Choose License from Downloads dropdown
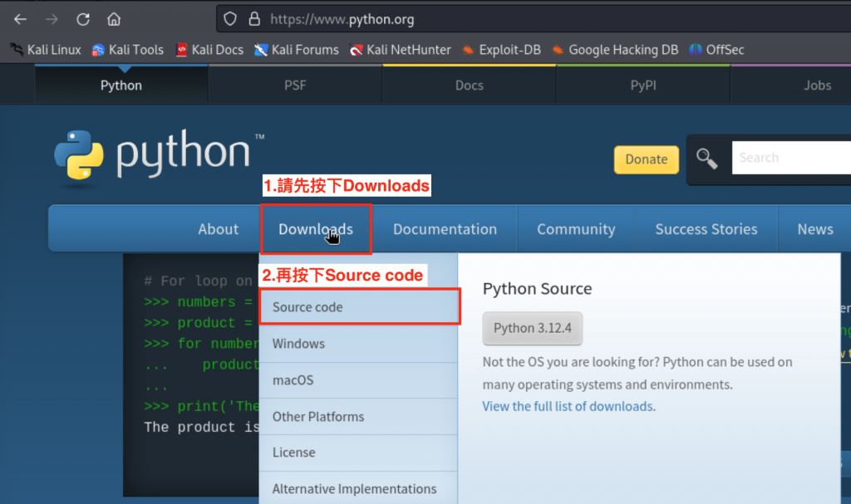Viewport: 851px width, 504px height. coord(359,453)
